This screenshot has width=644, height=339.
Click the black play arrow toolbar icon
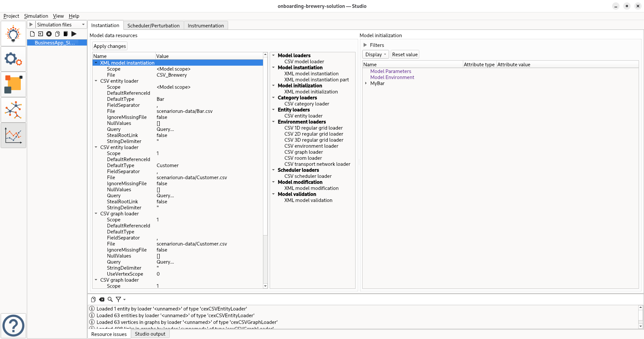pos(74,34)
